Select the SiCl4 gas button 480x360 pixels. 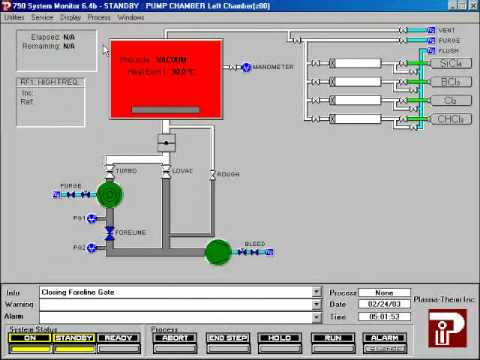point(451,63)
